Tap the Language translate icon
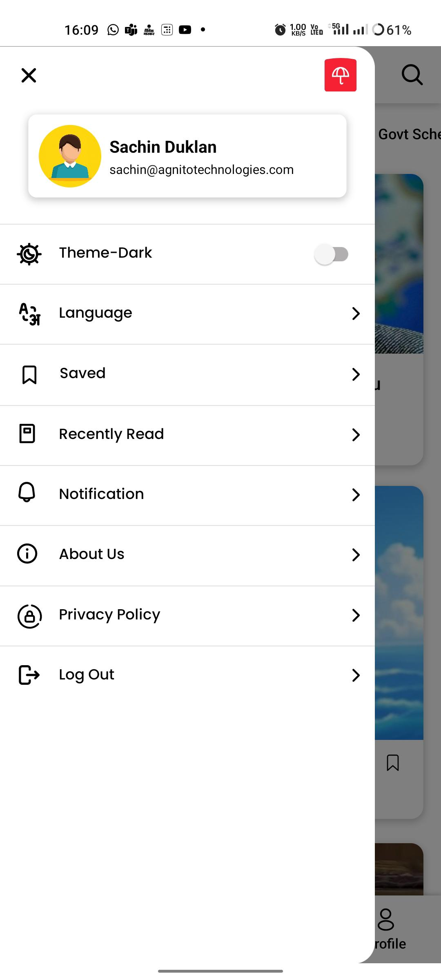The image size is (441, 980). coord(29,314)
